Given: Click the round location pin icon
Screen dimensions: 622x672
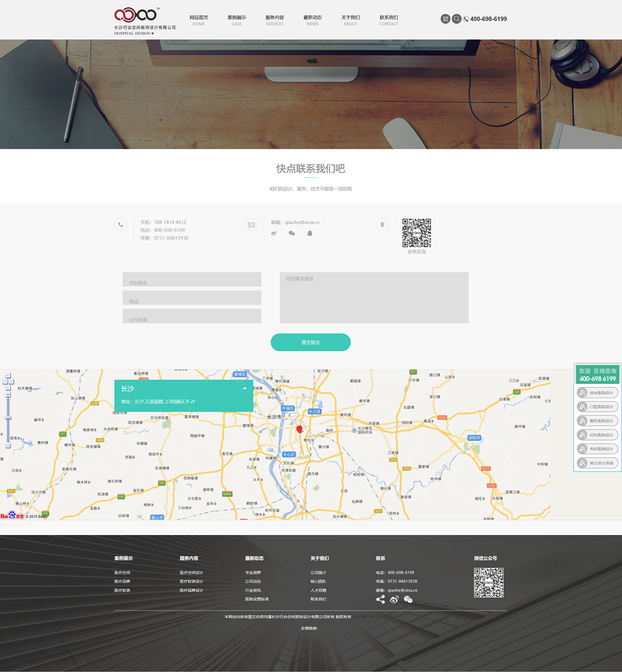Looking at the screenshot, I should point(382,224).
